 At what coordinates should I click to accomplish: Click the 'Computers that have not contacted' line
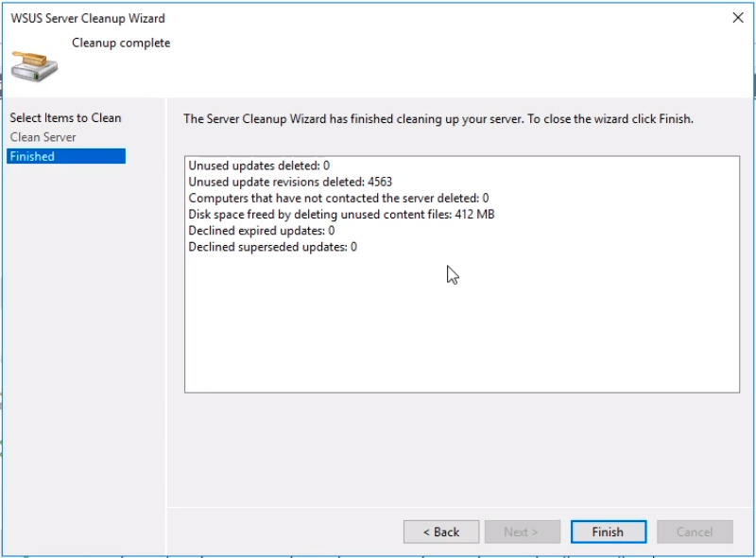[x=338, y=198]
